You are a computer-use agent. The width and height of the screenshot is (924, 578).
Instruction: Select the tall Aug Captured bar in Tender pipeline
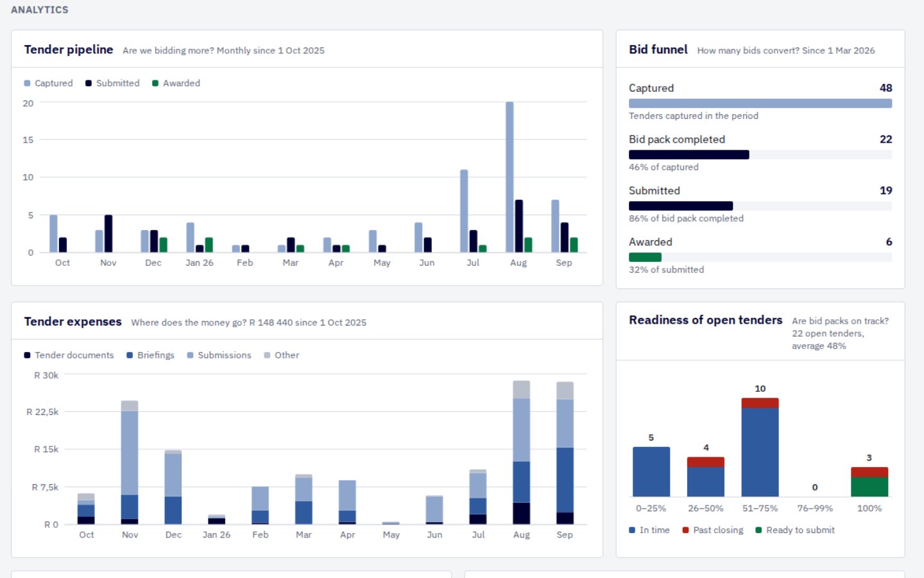(x=509, y=177)
